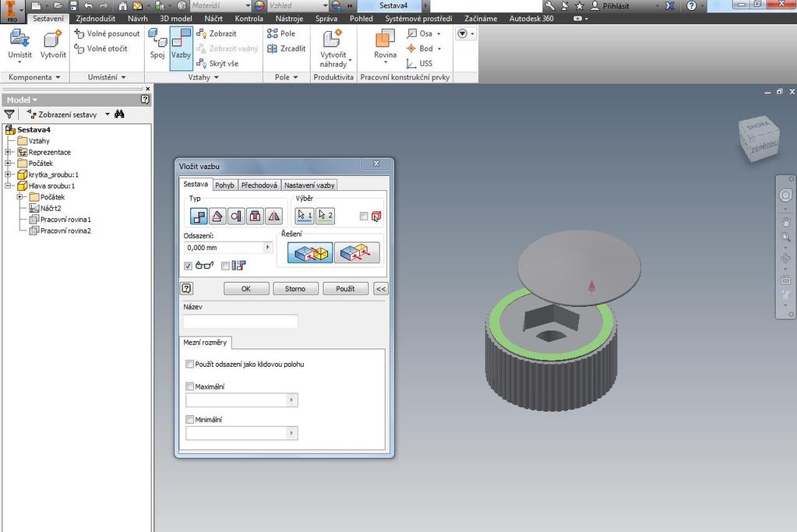
Task: Click Skrýt vše tool
Action: pyautogui.click(x=217, y=64)
